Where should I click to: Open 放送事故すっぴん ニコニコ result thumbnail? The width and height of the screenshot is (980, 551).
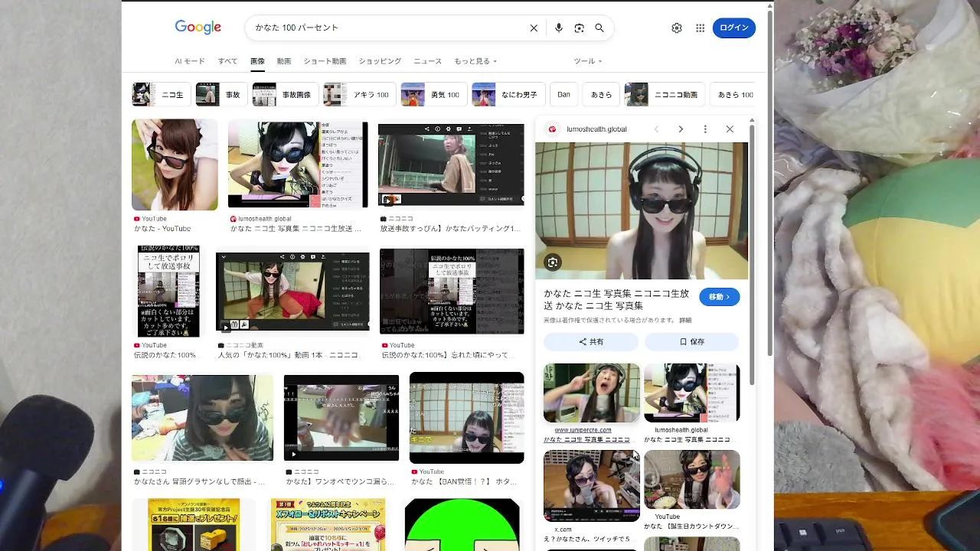(x=451, y=165)
